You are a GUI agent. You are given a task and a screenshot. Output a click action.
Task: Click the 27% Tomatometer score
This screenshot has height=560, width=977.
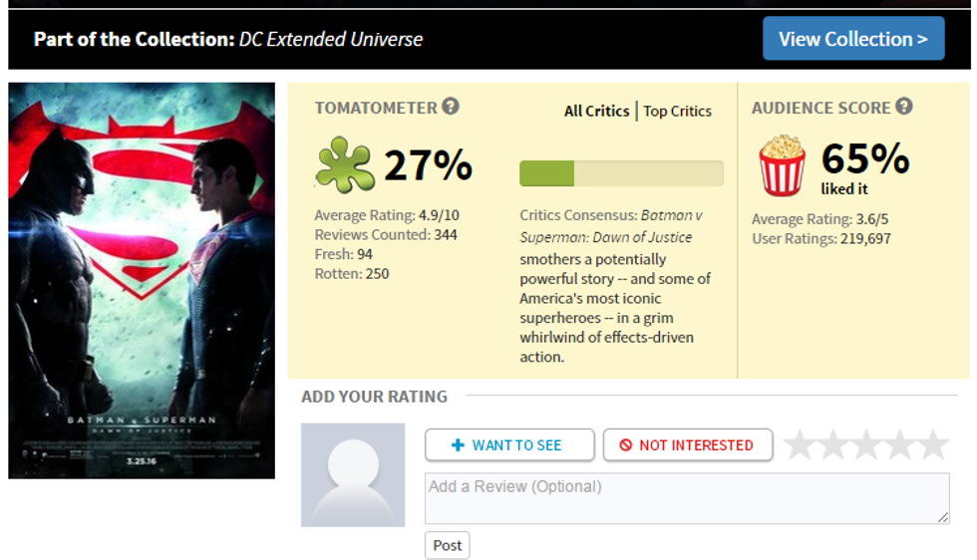point(428,165)
